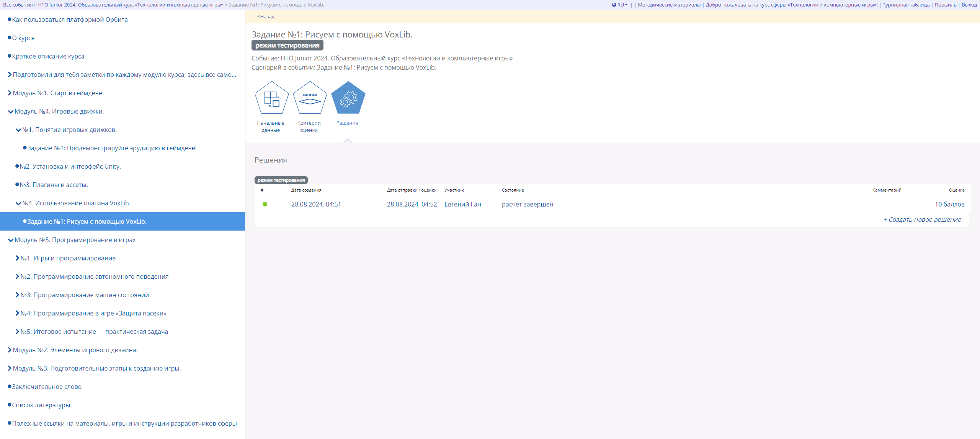Open the solution dated 28.08.2024, 04:51
This screenshot has width=980, height=439.
pyautogui.click(x=316, y=204)
